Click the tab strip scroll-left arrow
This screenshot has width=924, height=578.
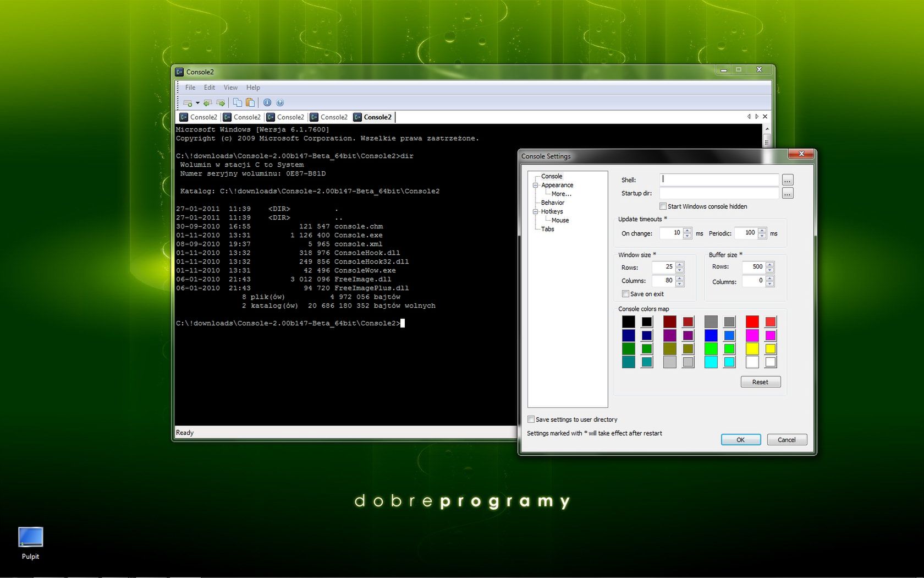pyautogui.click(x=749, y=117)
